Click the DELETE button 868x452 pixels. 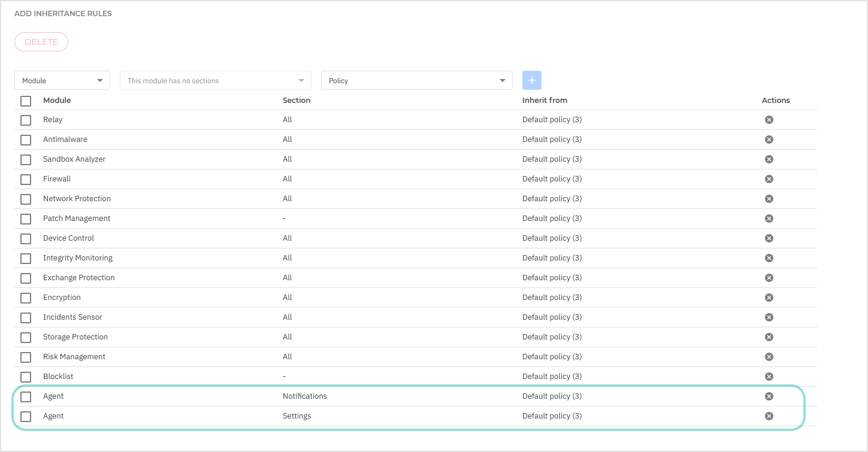coord(41,42)
